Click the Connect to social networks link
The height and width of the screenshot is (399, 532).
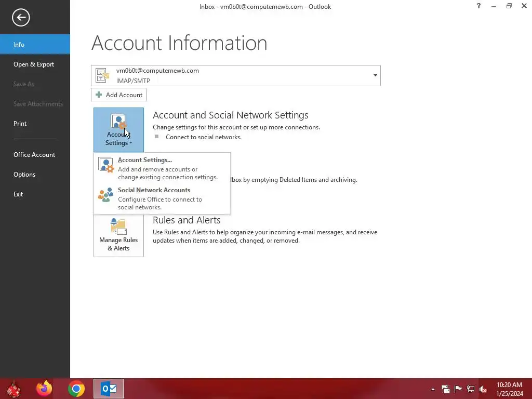(x=204, y=137)
